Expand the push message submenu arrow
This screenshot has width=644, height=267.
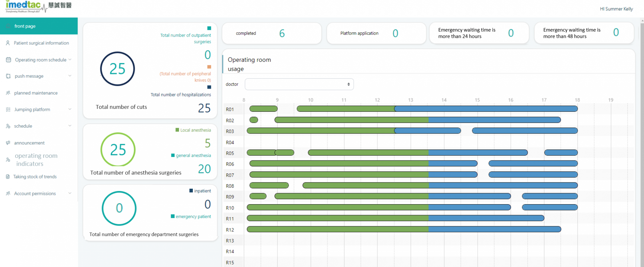(70, 76)
